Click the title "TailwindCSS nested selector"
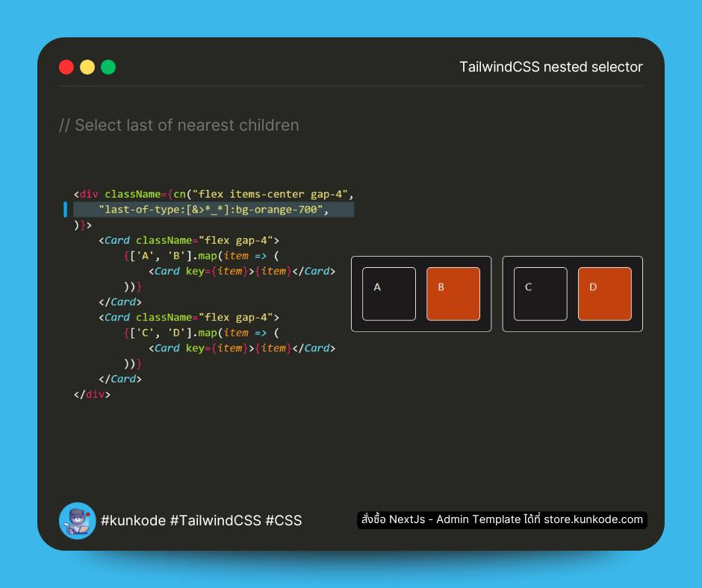The height and width of the screenshot is (588, 702). pos(551,67)
